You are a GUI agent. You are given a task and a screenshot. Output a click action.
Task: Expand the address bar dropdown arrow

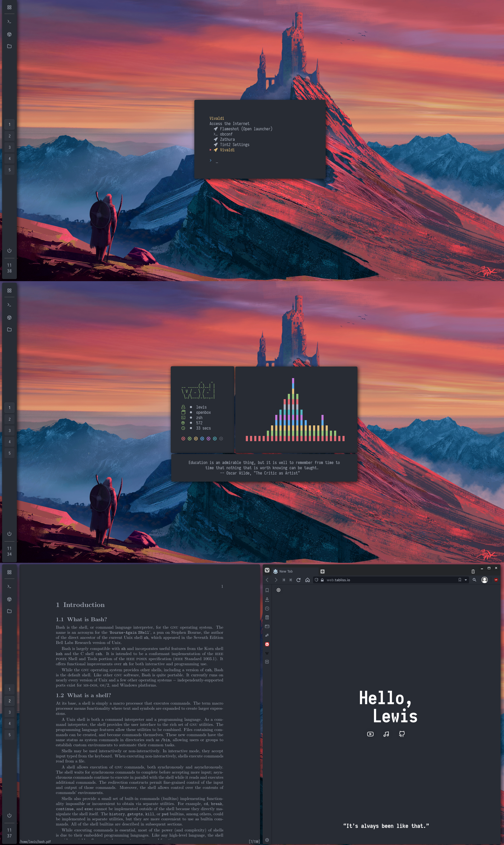tap(466, 580)
